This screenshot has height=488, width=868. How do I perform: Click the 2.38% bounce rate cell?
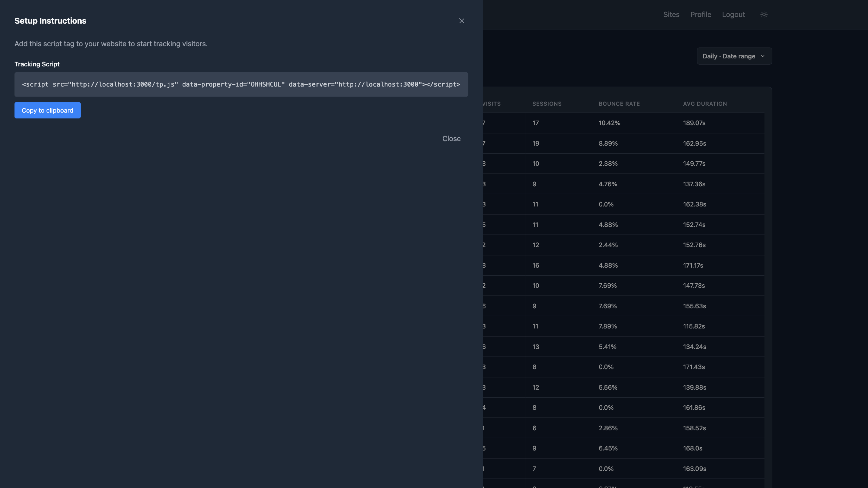(608, 164)
